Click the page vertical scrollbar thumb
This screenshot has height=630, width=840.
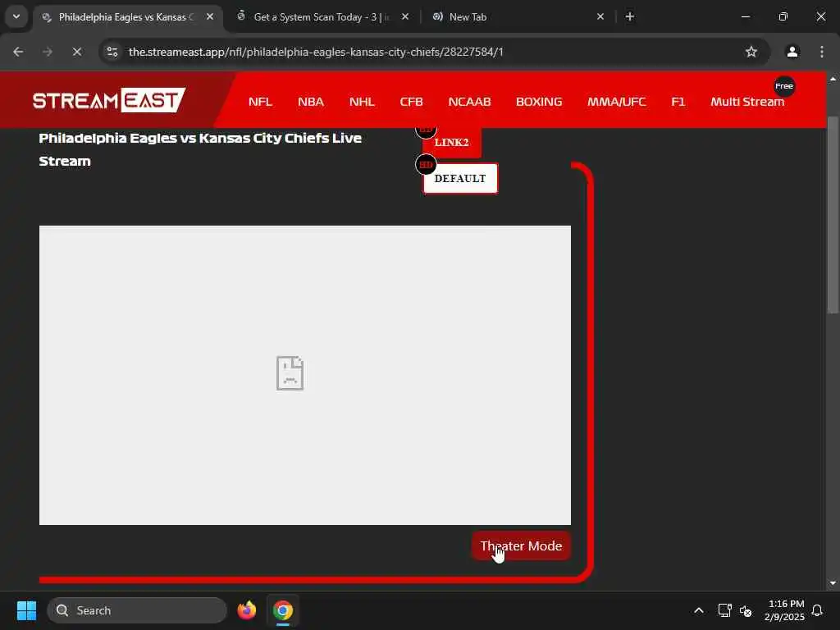833,214
